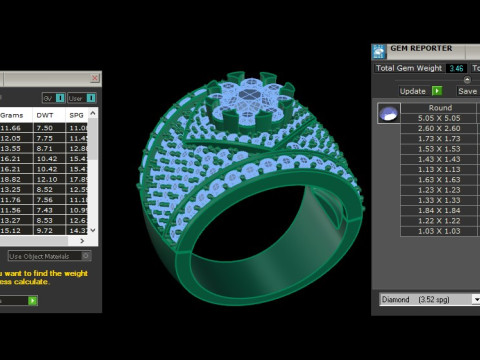Viewport: 480px width, 360px height.
Task: Click the 8.71 DWT cell
Action: coord(49,149)
